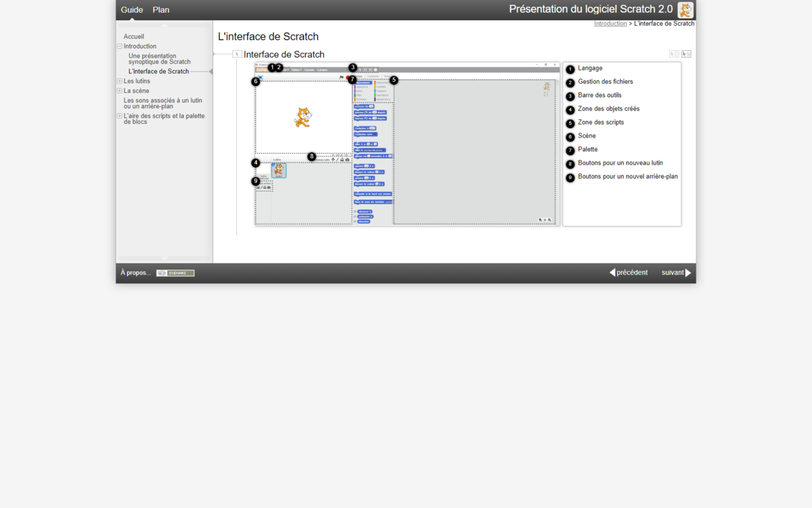812x508 pixels.
Task: Click marker 9 for nouvel arrière-plan buttons
Action: 256,180
